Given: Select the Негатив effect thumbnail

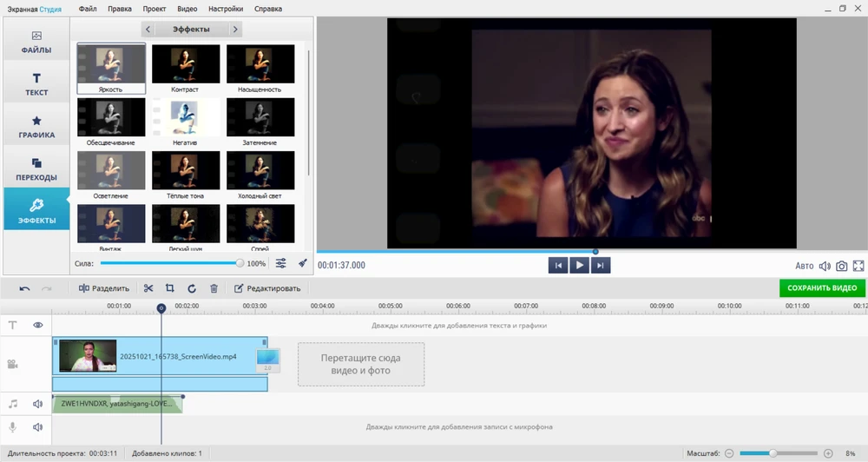Looking at the screenshot, I should (x=186, y=116).
